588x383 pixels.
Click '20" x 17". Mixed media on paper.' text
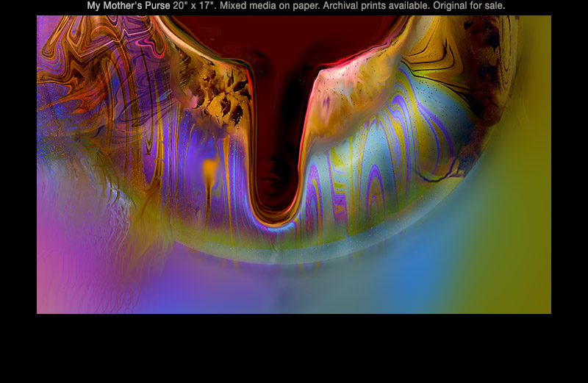[247, 6]
